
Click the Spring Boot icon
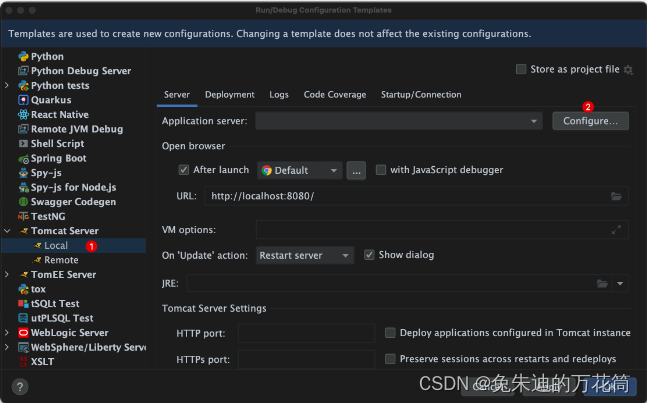click(24, 158)
